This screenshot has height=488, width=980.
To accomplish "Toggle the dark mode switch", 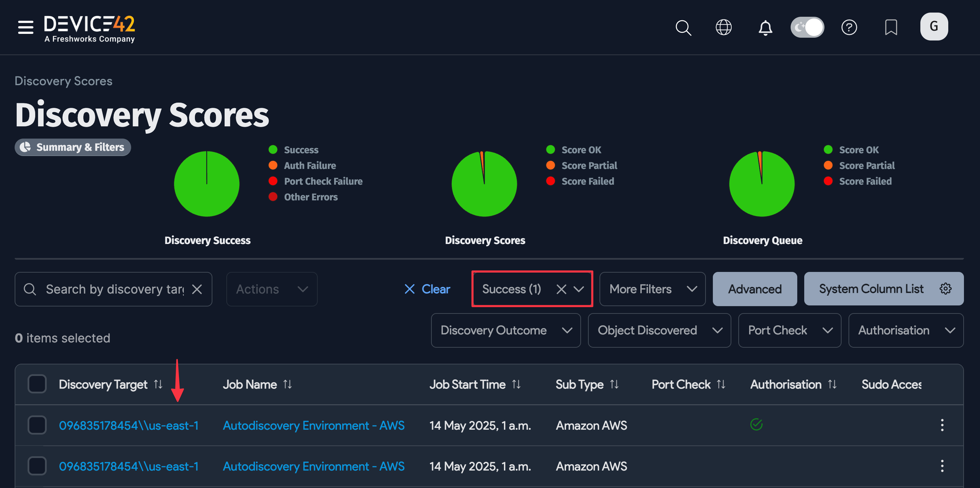I will (x=807, y=27).
